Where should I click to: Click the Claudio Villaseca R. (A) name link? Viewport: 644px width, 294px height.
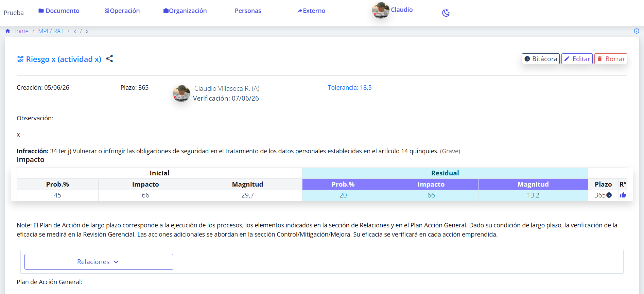(x=227, y=88)
